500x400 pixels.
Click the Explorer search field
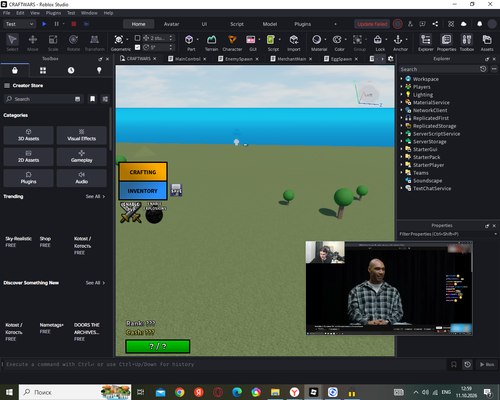pos(438,69)
